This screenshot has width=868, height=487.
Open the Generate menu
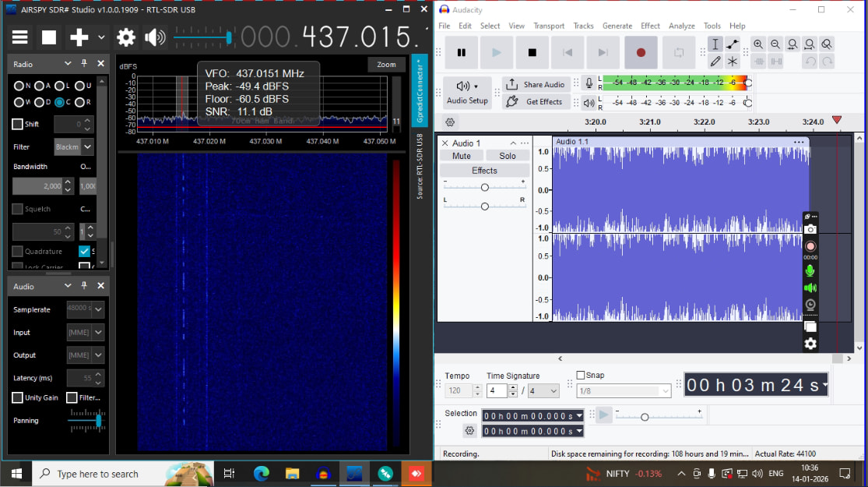tap(617, 26)
